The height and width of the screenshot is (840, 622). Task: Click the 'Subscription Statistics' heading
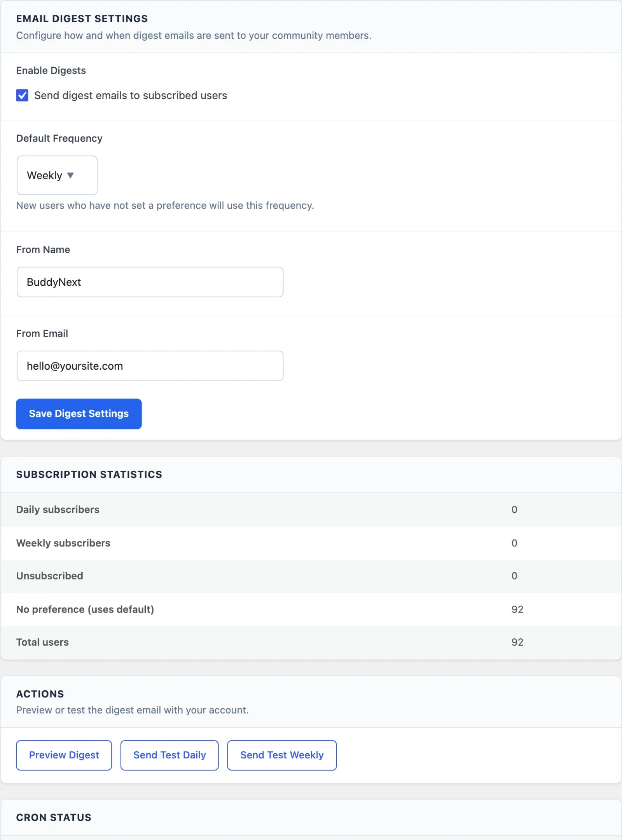[x=89, y=475]
